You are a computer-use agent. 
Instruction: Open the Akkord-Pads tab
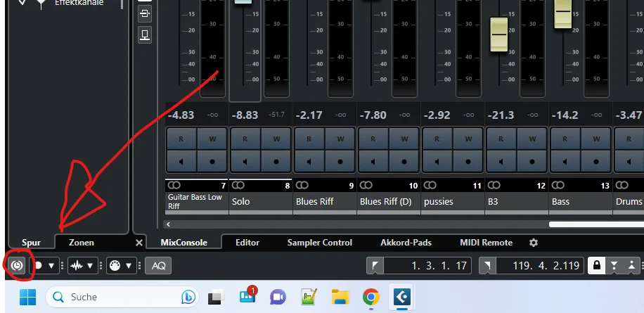[x=406, y=243]
